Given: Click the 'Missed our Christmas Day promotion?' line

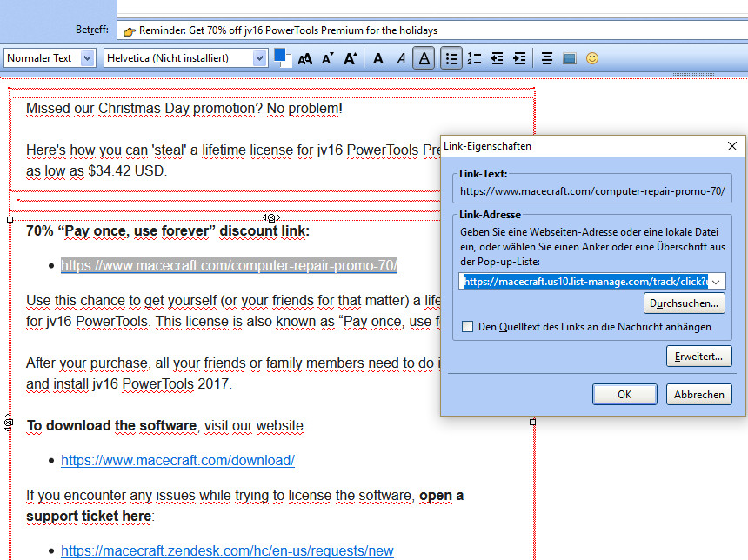Looking at the screenshot, I should point(184,109).
